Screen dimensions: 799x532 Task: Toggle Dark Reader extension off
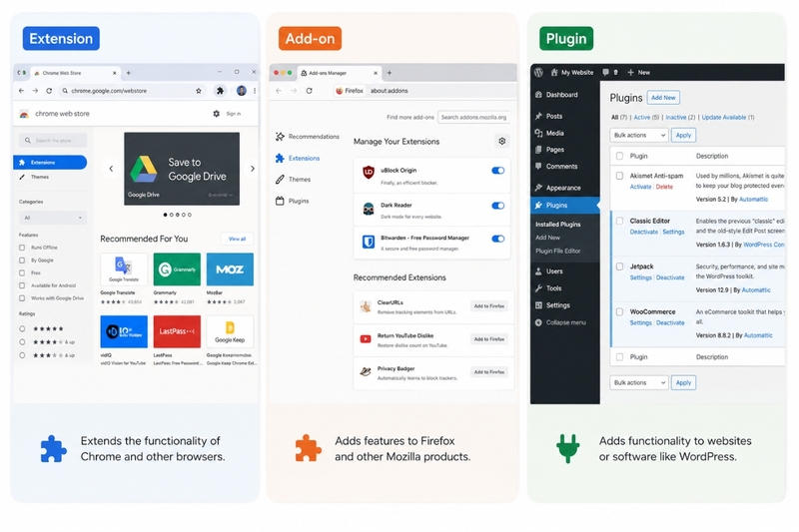(x=497, y=206)
